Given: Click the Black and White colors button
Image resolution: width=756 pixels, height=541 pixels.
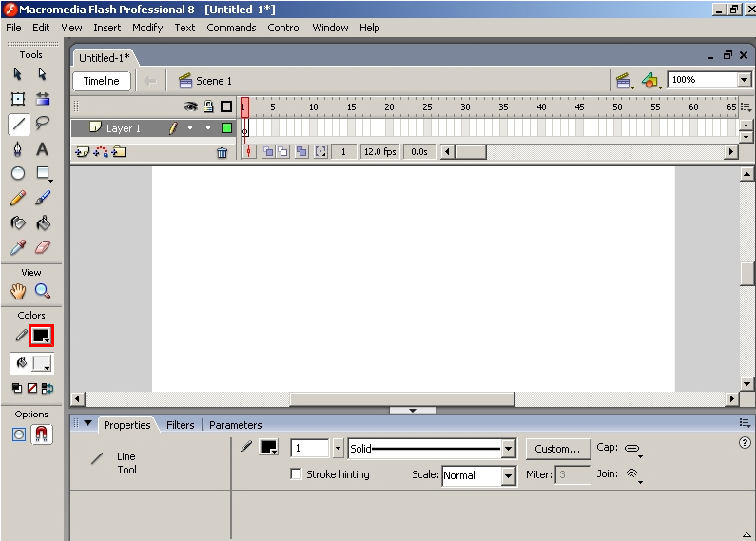Looking at the screenshot, I should click(x=17, y=388).
